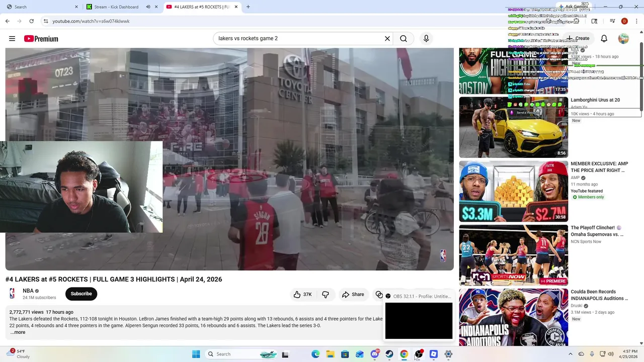This screenshot has width=644, height=362.
Task: Close the Lakers at Rockets tab
Action: tap(236, 7)
